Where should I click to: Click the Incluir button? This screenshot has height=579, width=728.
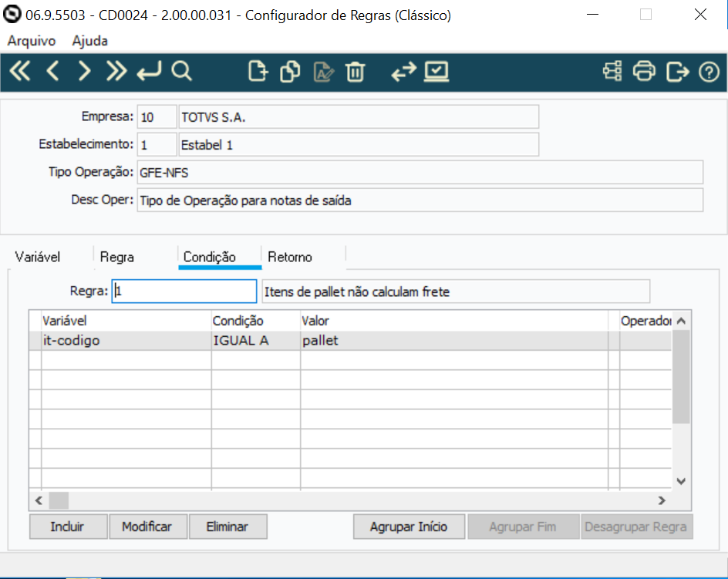click(x=68, y=527)
